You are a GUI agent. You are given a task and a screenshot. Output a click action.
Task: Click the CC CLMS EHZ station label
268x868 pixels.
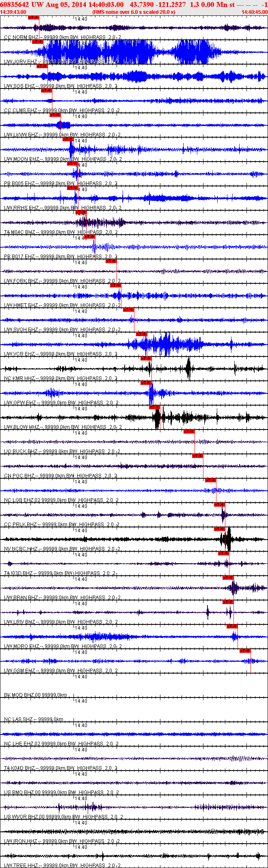click(x=21, y=110)
